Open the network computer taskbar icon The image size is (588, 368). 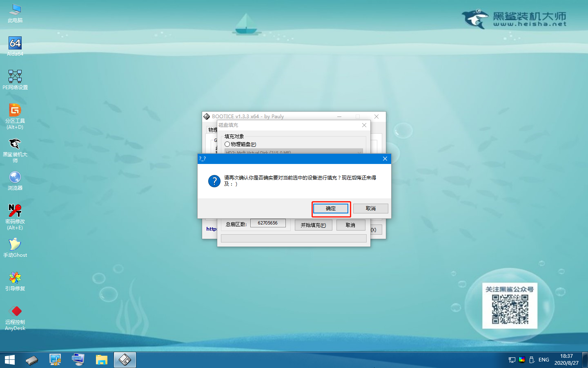[x=55, y=360]
